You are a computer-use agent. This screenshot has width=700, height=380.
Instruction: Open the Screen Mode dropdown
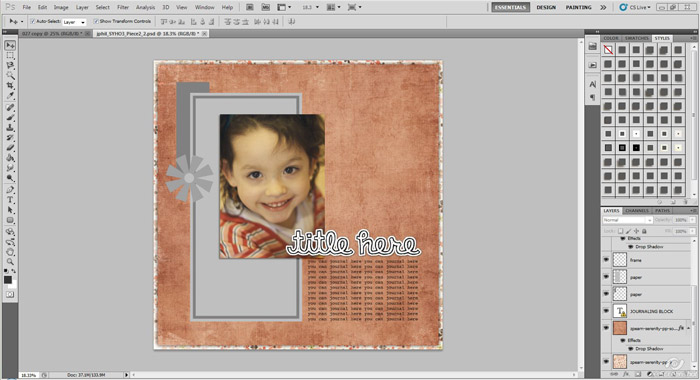[354, 7]
